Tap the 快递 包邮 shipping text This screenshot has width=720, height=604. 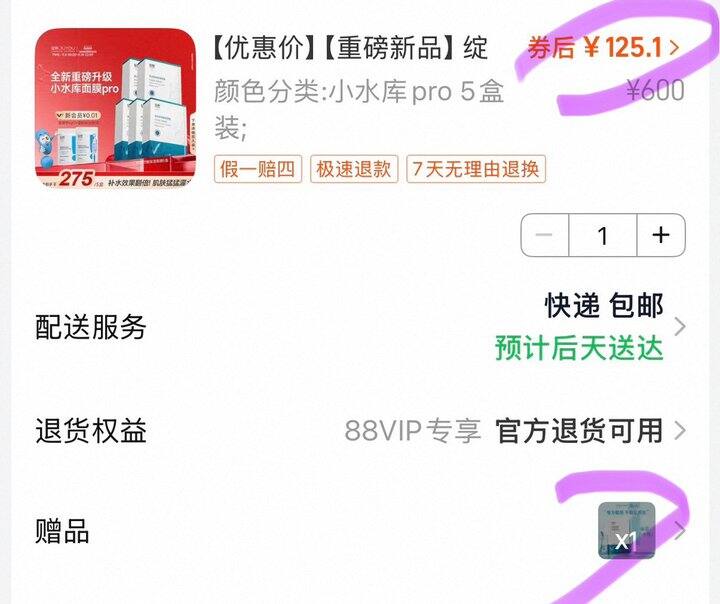[604, 305]
